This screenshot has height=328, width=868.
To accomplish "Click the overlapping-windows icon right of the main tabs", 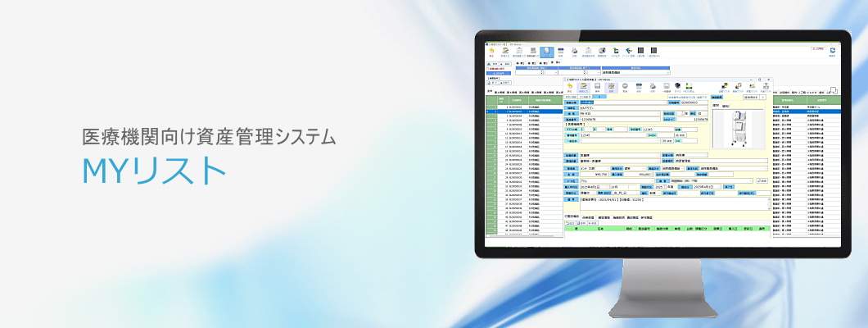I will click(x=834, y=90).
